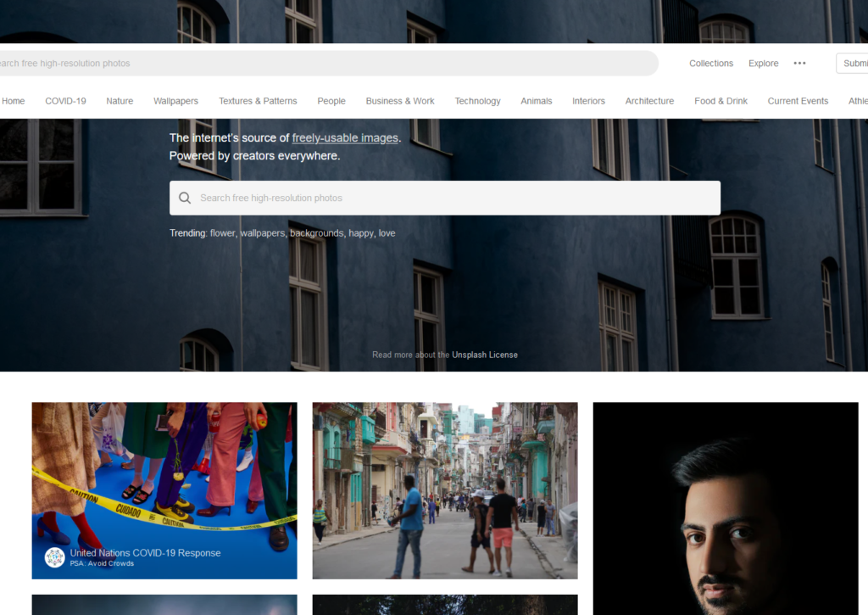Click the magnifier icon in hero search box
The image size is (868, 615).
point(185,198)
